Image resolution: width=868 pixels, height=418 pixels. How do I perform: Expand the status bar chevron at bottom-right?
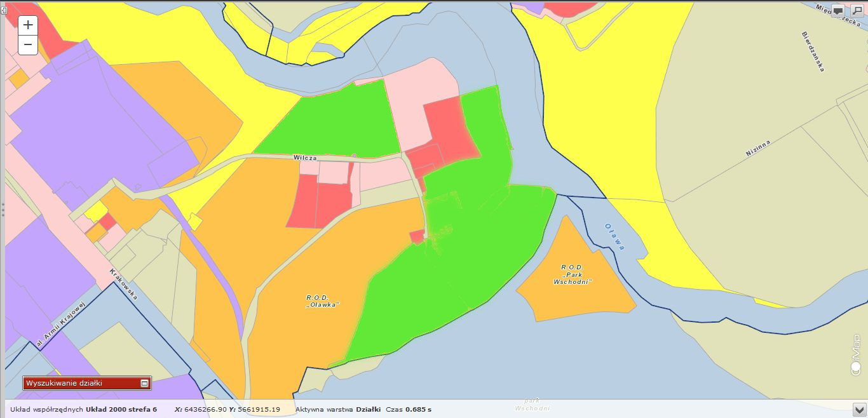pos(858,408)
